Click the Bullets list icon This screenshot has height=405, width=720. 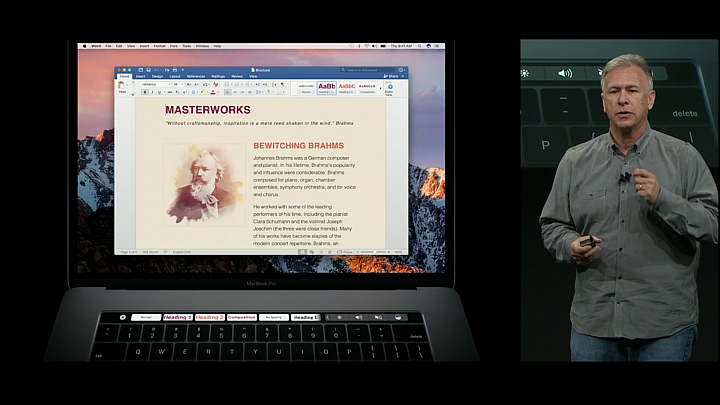click(x=227, y=84)
